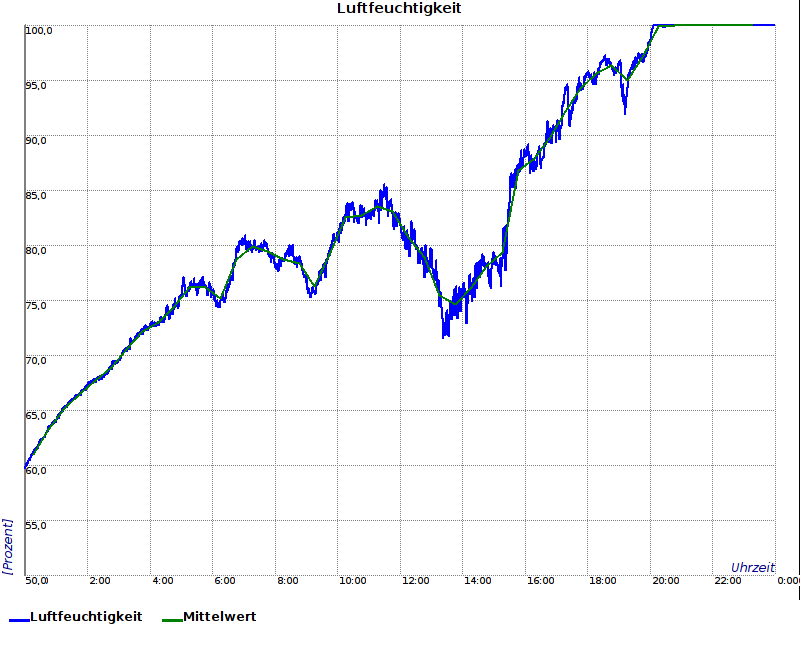Click the chart title Luftfeuchtigkeit at top
Image resolution: width=800 pixels, height=650 pixels.
tap(399, 9)
